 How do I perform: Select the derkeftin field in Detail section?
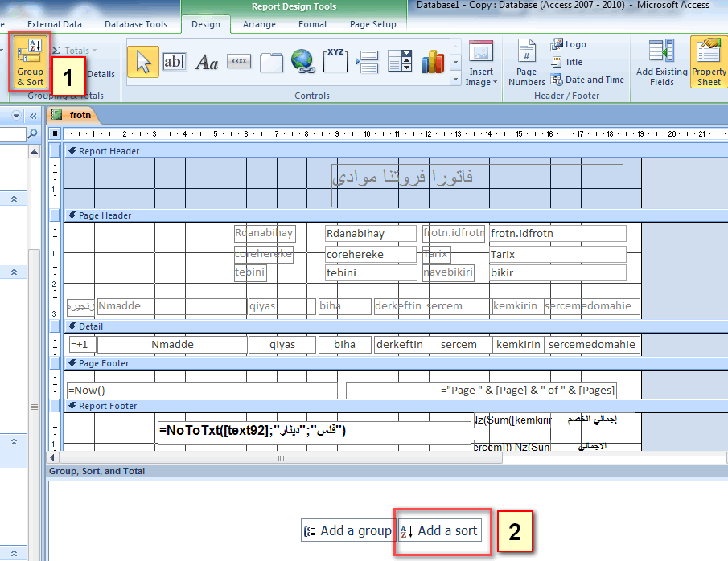pos(400,345)
